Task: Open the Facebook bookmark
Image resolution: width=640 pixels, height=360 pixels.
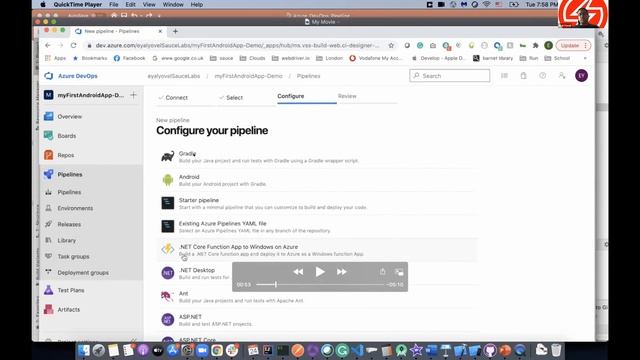Action: 129,58
